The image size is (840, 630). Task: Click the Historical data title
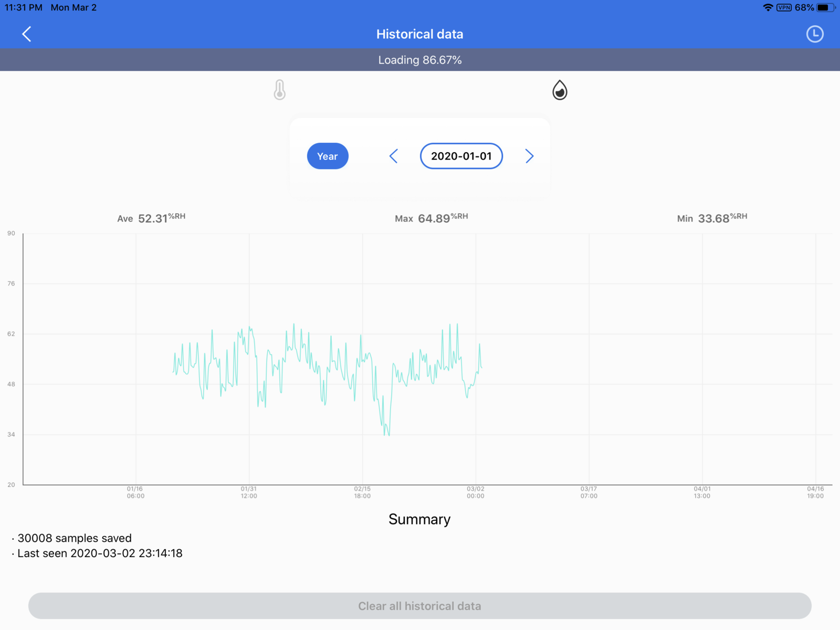click(420, 34)
